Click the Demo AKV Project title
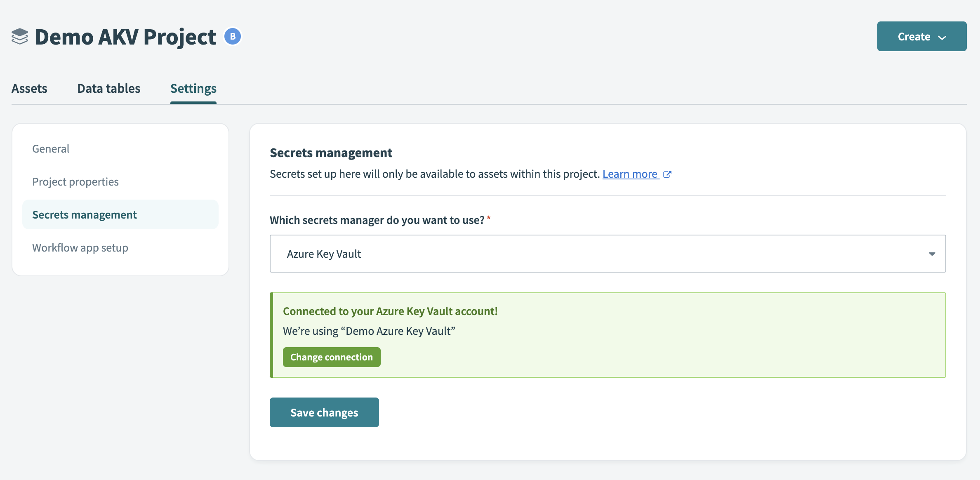This screenshot has width=980, height=480. (x=125, y=37)
